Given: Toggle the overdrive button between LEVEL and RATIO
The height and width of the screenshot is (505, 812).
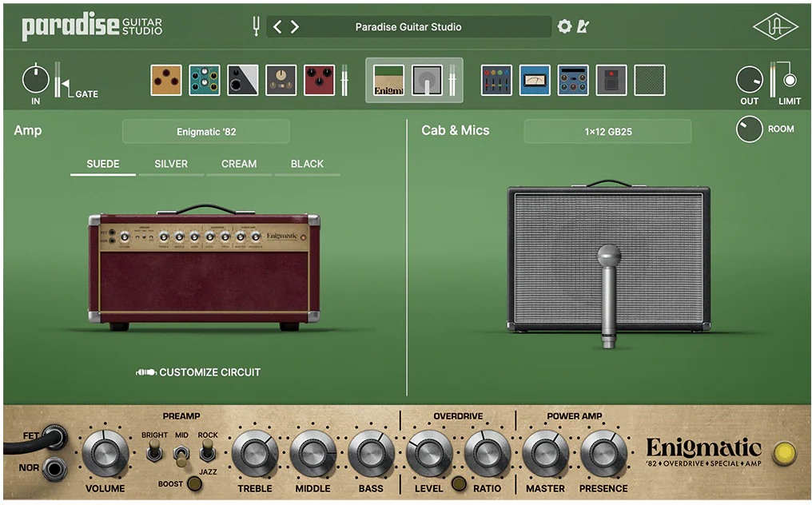Looking at the screenshot, I should [458, 483].
